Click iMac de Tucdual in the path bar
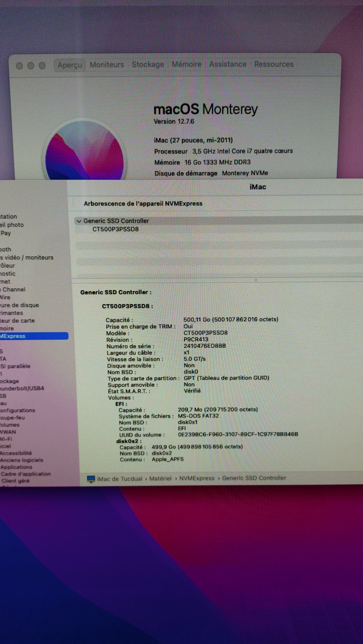 click(x=120, y=479)
